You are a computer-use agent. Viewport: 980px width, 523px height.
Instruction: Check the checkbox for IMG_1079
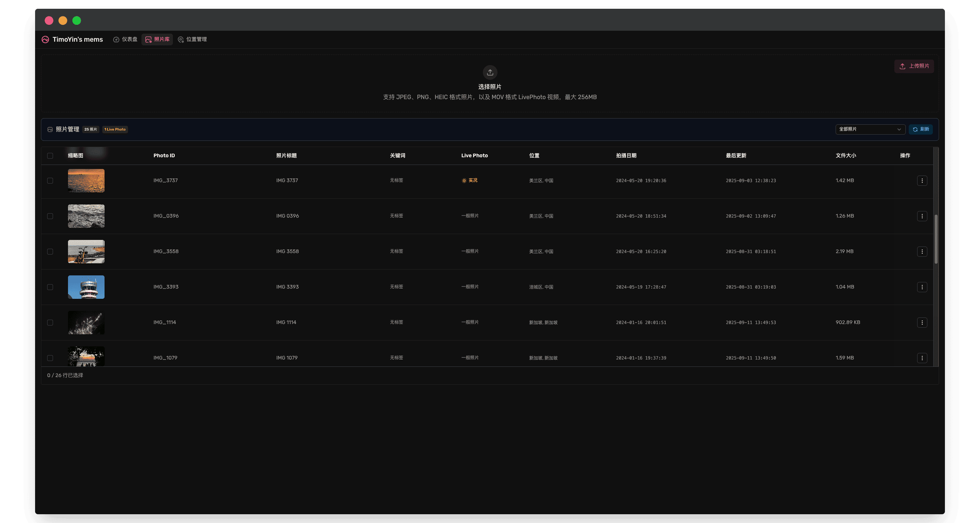(50, 358)
